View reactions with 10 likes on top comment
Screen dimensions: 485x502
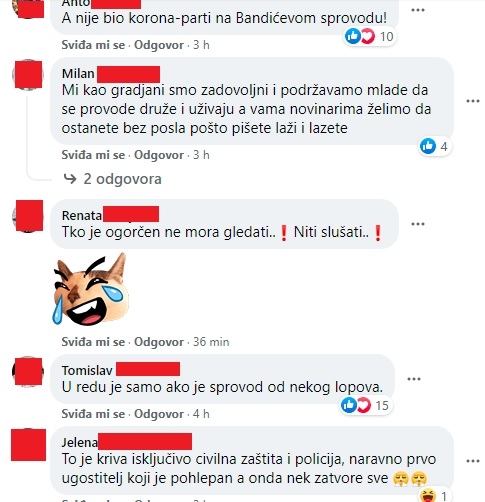369,36
